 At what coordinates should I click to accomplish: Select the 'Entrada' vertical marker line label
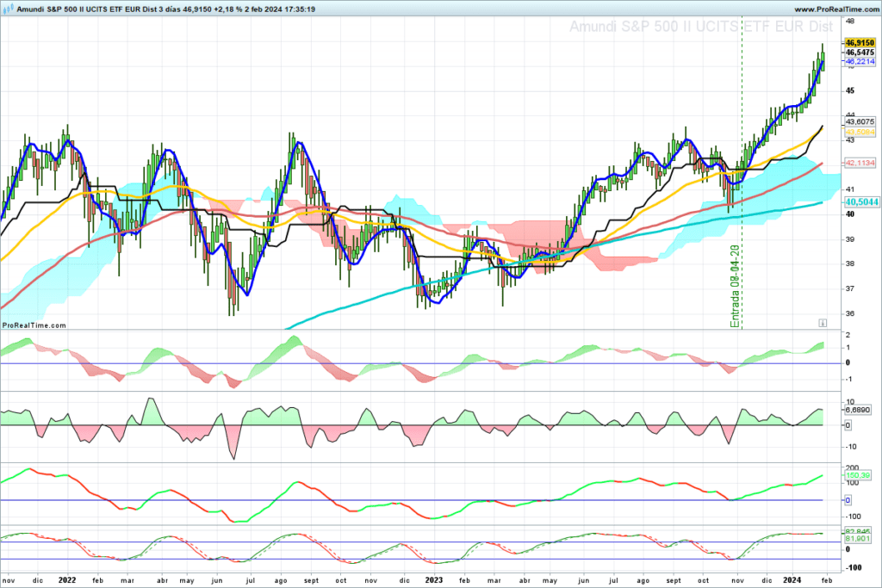(735, 286)
